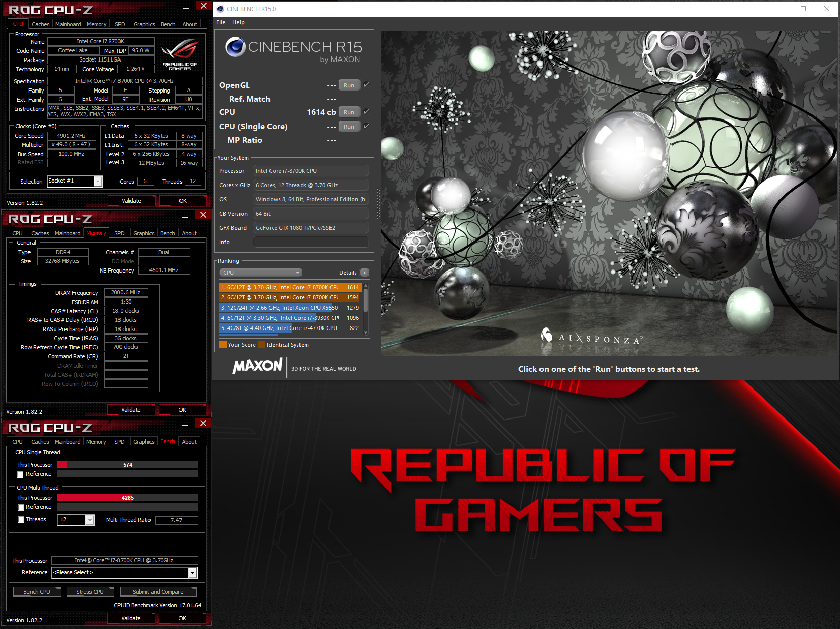Click the Details arrow icon in Ranking
840x629 pixels.
(x=365, y=273)
